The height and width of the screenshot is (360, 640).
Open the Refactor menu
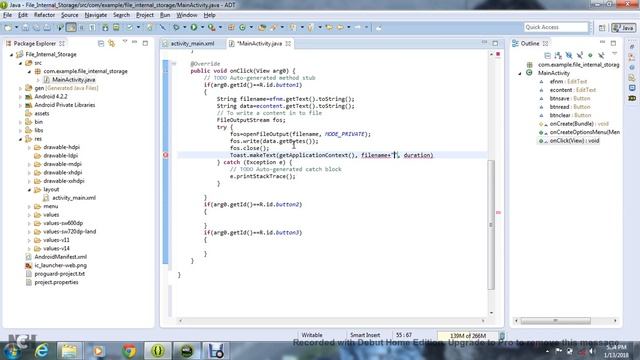[x=44, y=15]
